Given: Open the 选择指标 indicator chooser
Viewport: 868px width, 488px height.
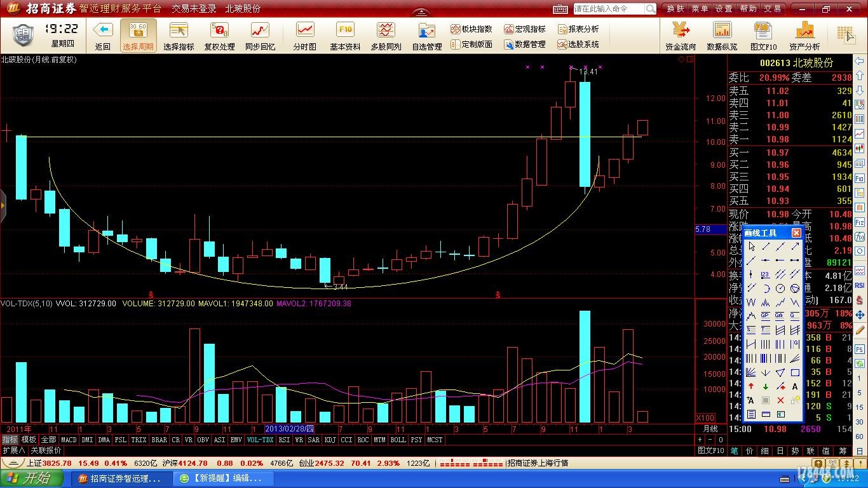Looking at the screenshot, I should coord(179,36).
